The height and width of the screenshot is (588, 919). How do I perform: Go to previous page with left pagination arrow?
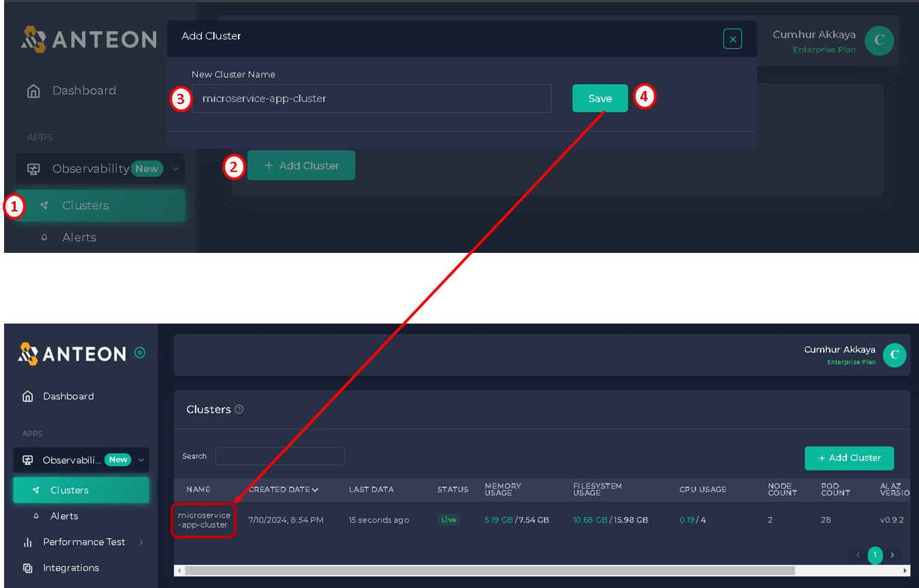click(x=858, y=555)
